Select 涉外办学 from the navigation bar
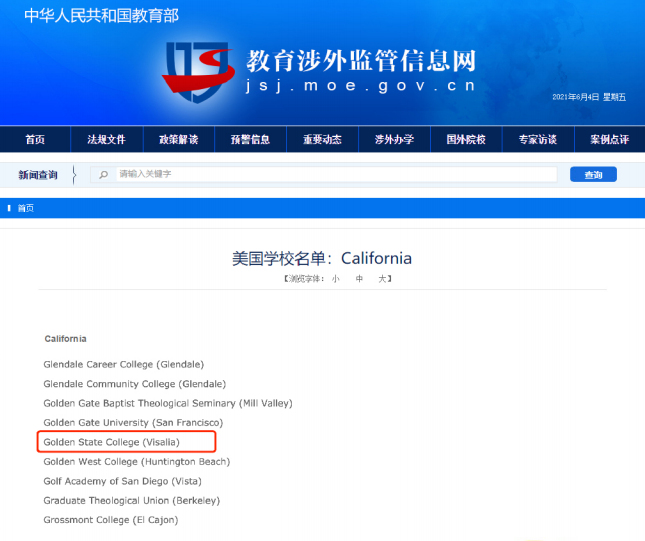Viewport: 645px width, 541px height. (394, 139)
